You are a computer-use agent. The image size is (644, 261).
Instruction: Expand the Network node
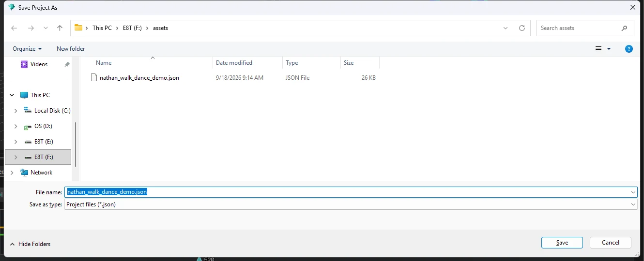pos(12,173)
